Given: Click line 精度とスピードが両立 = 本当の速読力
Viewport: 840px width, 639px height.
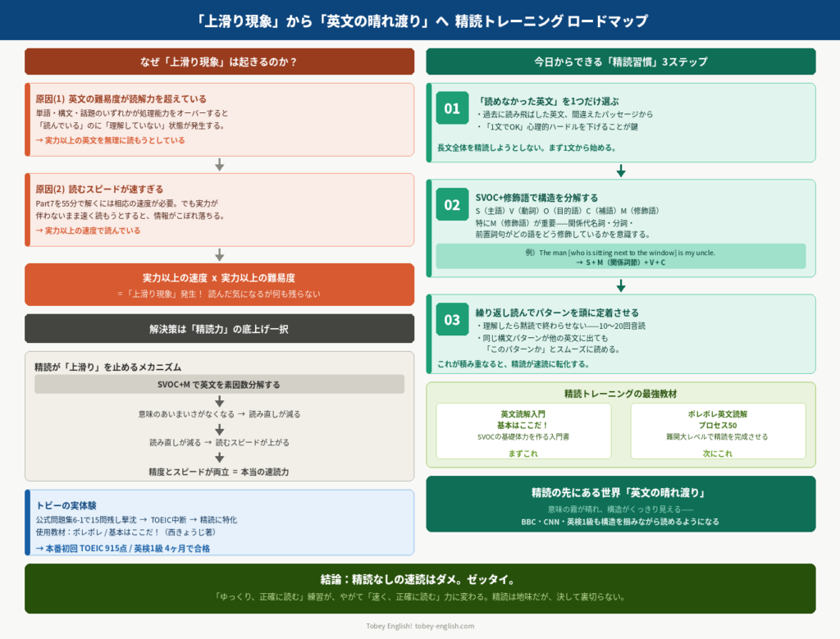Looking at the screenshot, I should click(x=219, y=472).
